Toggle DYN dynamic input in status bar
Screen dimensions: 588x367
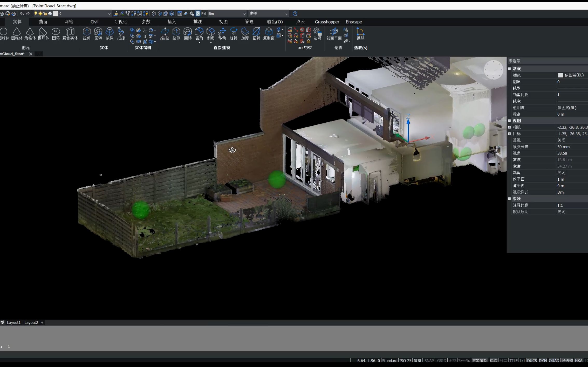coord(543,360)
